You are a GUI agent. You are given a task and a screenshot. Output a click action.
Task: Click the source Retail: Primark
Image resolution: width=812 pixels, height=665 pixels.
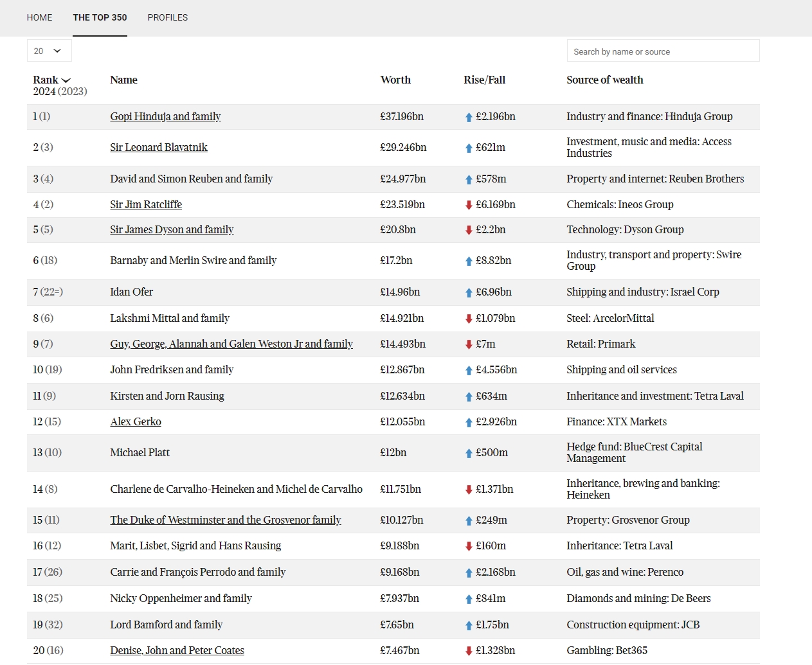click(600, 344)
